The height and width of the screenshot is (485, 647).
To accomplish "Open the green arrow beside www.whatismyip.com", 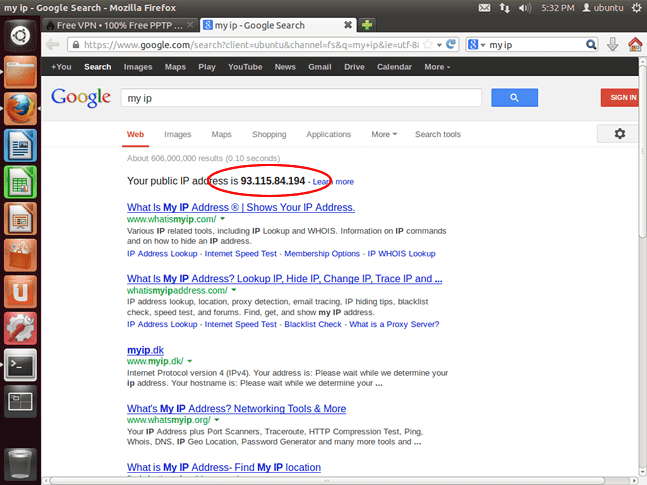I will coord(222,219).
